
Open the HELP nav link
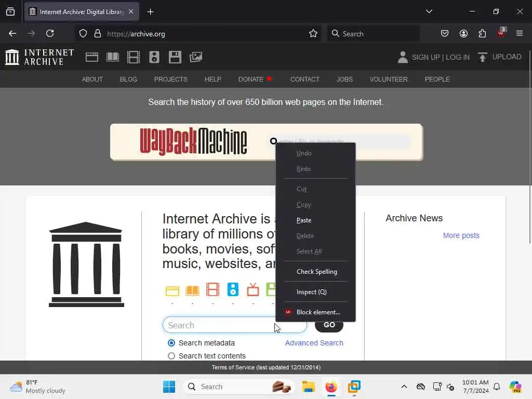tap(212, 79)
